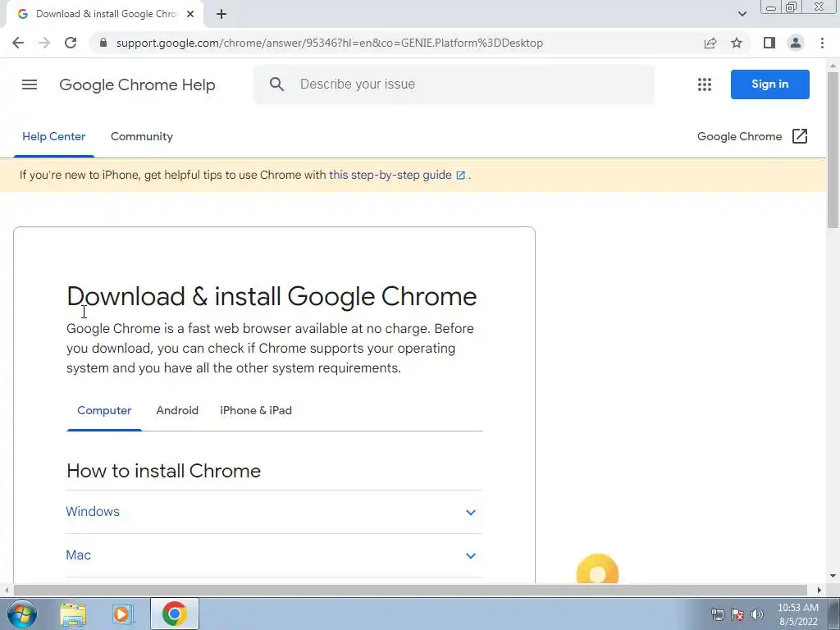Viewport: 840px width, 630px height.
Task: Open the this step-by-step guide link
Action: [x=397, y=175]
